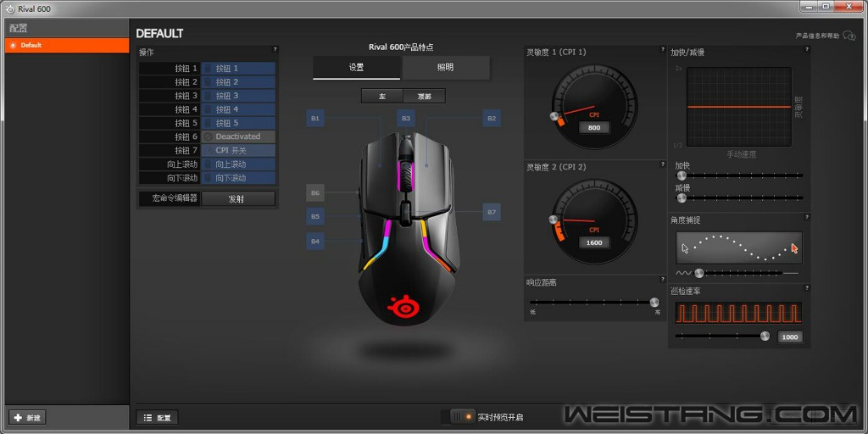Click the polling rate field showing 1000
Viewport: 868px width, 434px height.
click(x=790, y=337)
